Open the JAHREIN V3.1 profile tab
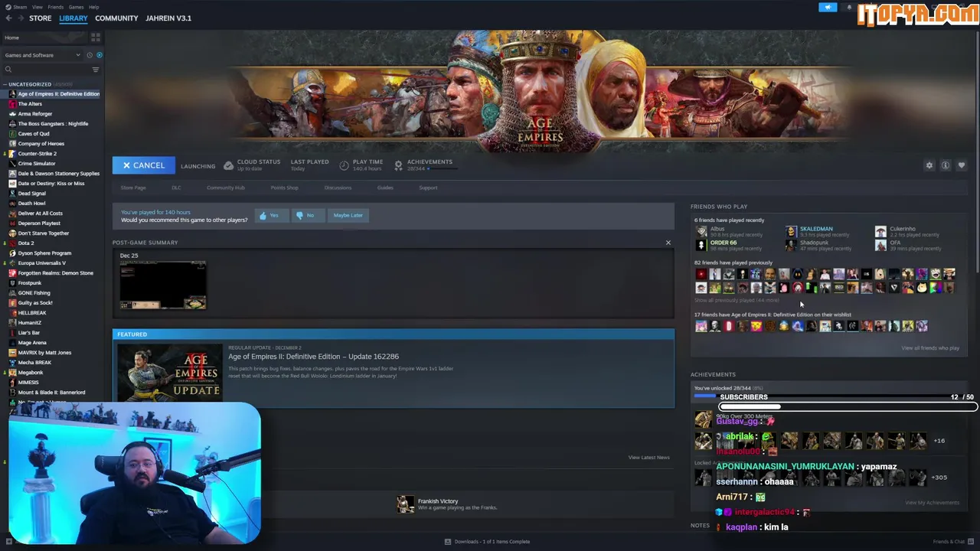The width and height of the screenshot is (980, 551). tap(168, 18)
